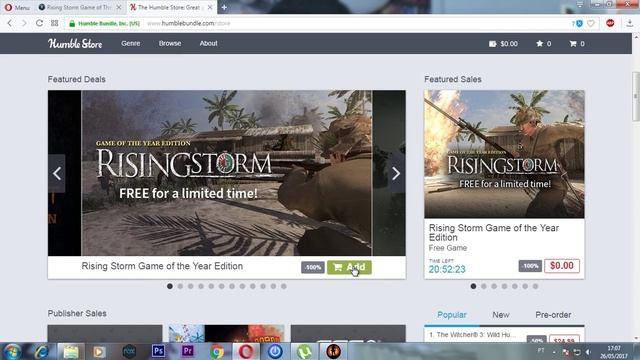This screenshot has height=360, width=640.
Task: Switch to the New tab
Action: (501, 315)
